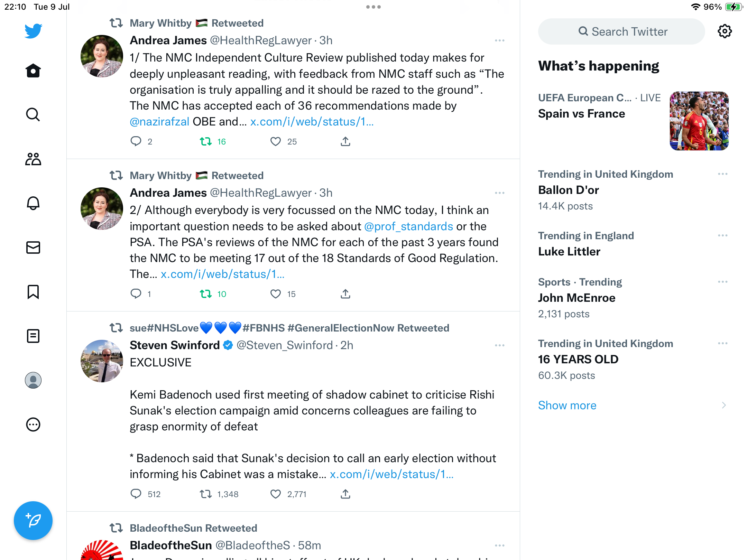The width and height of the screenshot is (747, 560).
Task: Open Spain vs France match thumbnail
Action: click(699, 121)
